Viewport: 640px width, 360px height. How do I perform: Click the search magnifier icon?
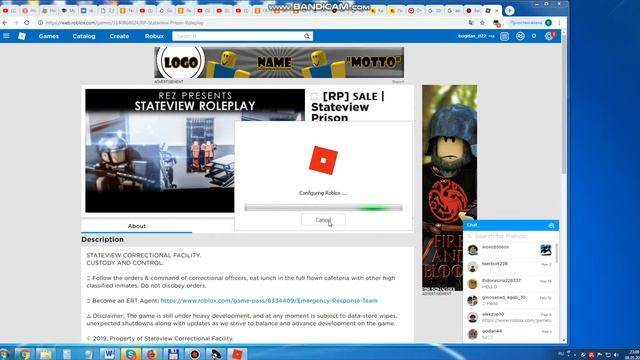coord(307,36)
